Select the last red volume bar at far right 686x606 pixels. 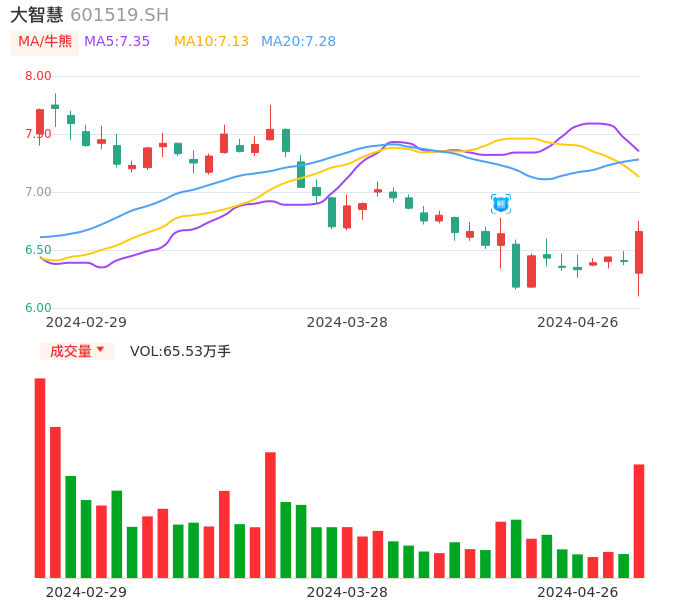pyautogui.click(x=639, y=520)
